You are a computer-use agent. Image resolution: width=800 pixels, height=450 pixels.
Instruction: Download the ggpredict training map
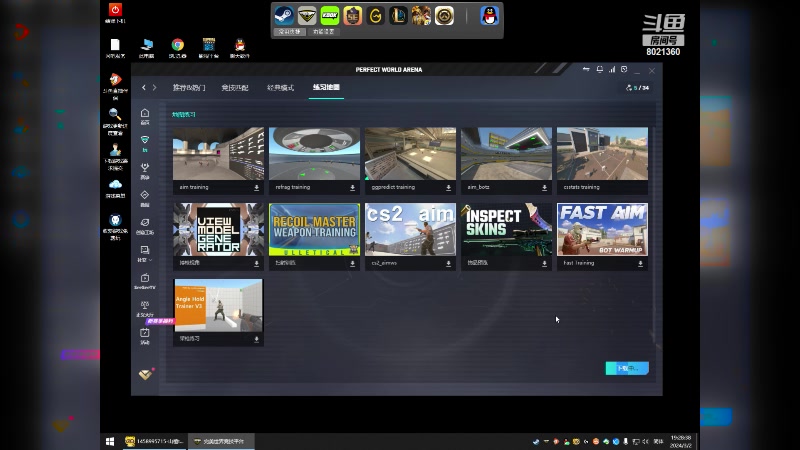448,188
